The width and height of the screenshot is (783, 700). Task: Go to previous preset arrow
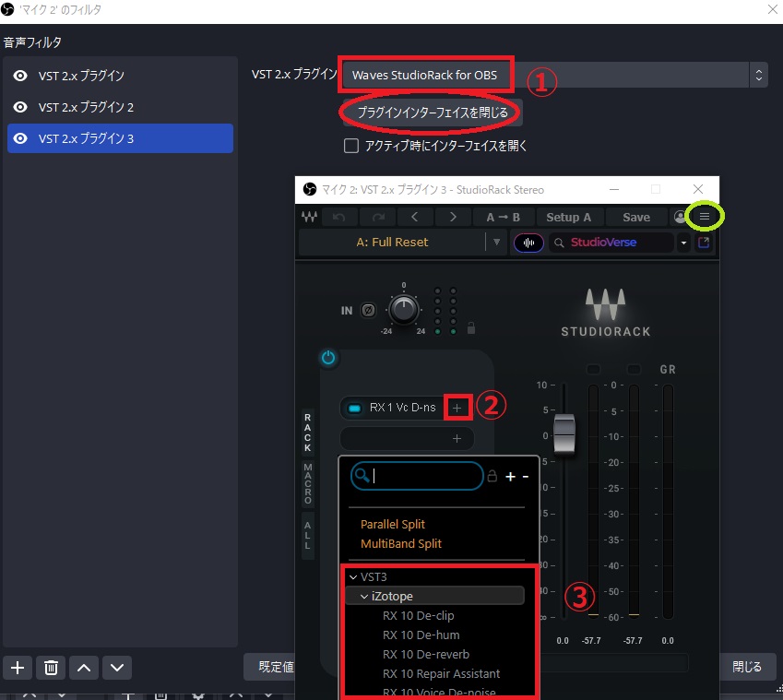pyautogui.click(x=414, y=217)
